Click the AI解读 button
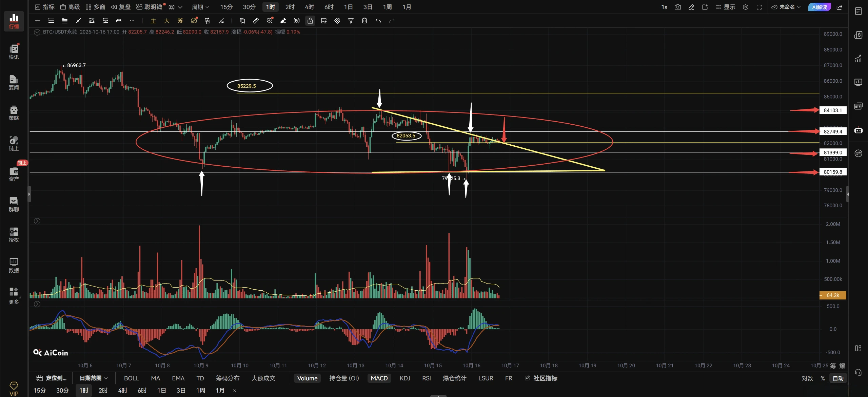Screen dimensions: 868x397 tap(819, 7)
